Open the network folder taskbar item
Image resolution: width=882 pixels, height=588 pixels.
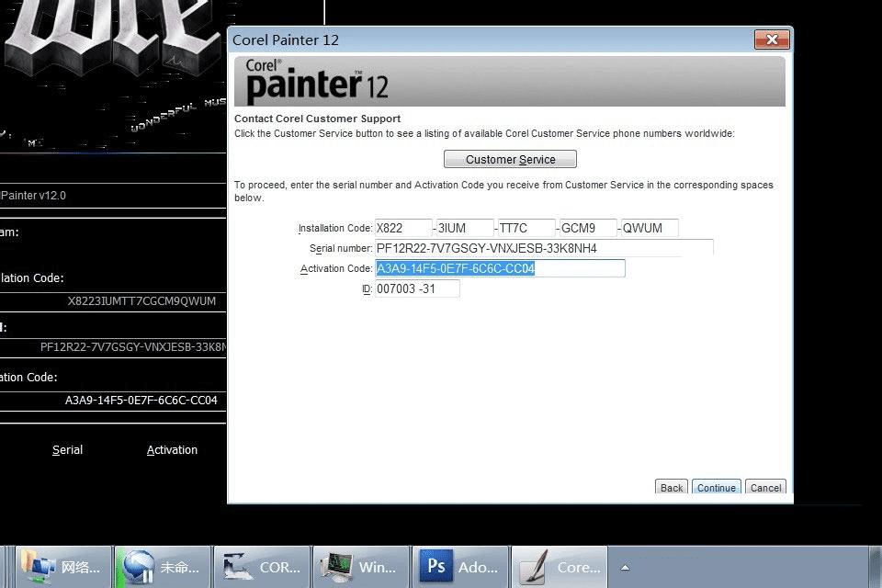63,567
